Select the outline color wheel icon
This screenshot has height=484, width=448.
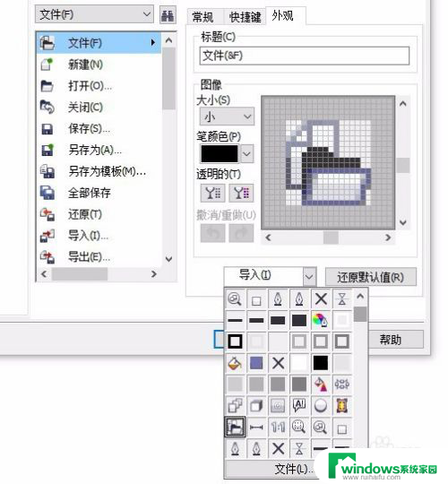tap(320, 320)
